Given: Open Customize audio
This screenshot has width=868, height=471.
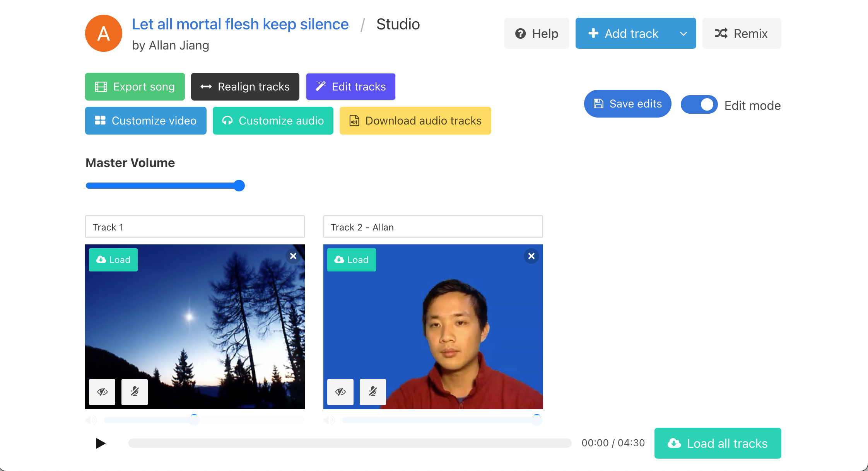Looking at the screenshot, I should click(x=273, y=121).
